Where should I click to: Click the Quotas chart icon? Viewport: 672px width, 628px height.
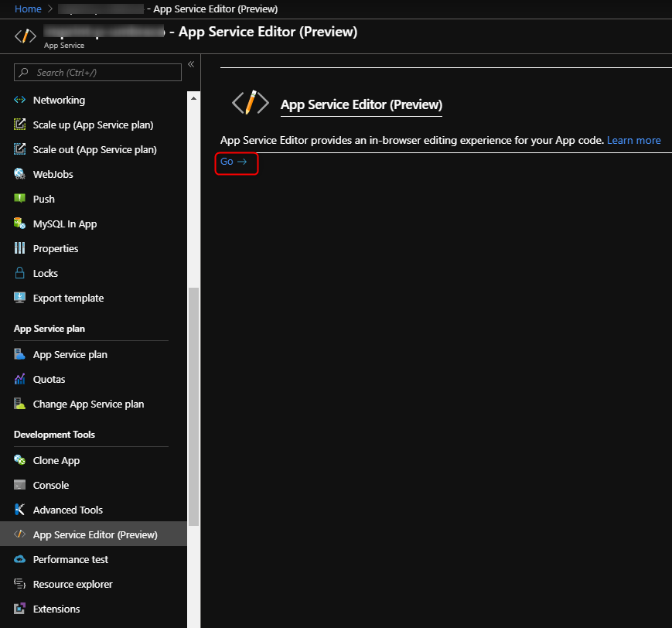pyautogui.click(x=20, y=379)
